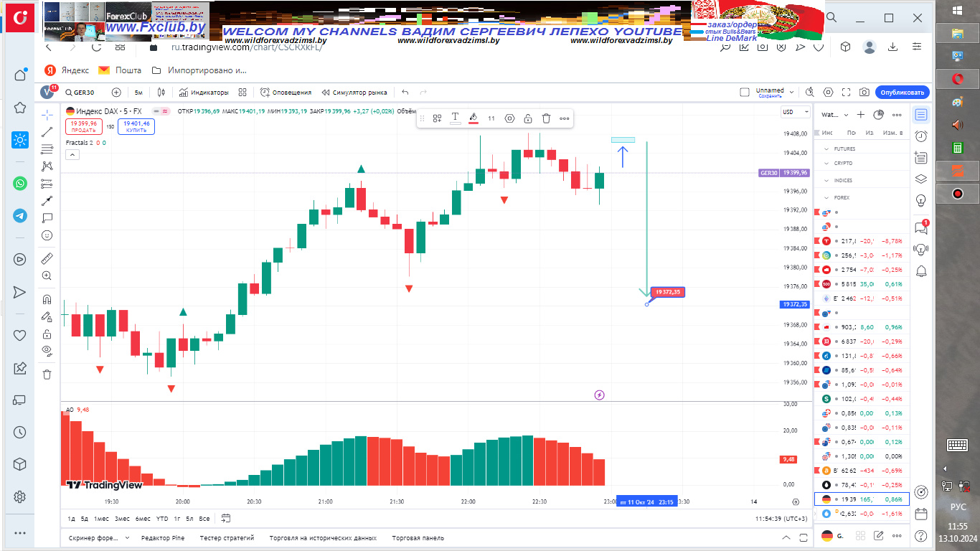Open the emoji icons tool
980x551 pixels.
[x=47, y=235]
